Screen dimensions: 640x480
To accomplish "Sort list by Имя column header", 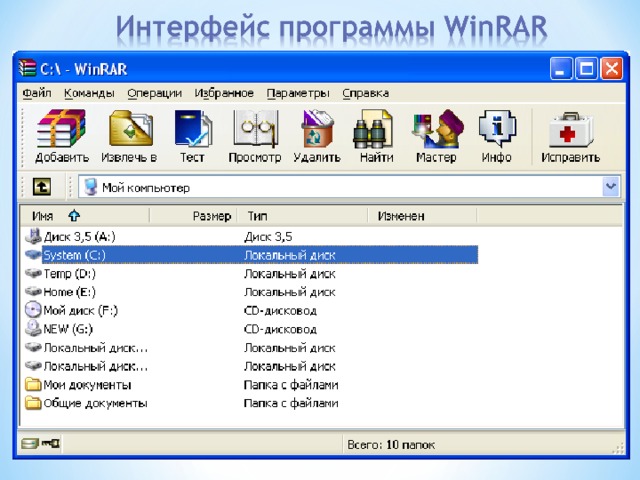I will 43,216.
